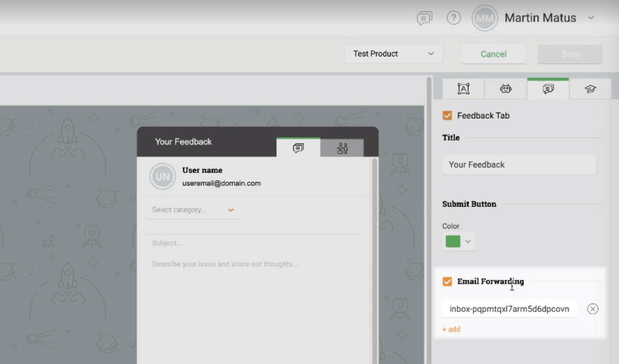Screen dimensions: 619x364
Task: Click the + add email link
Action: tap(451, 329)
